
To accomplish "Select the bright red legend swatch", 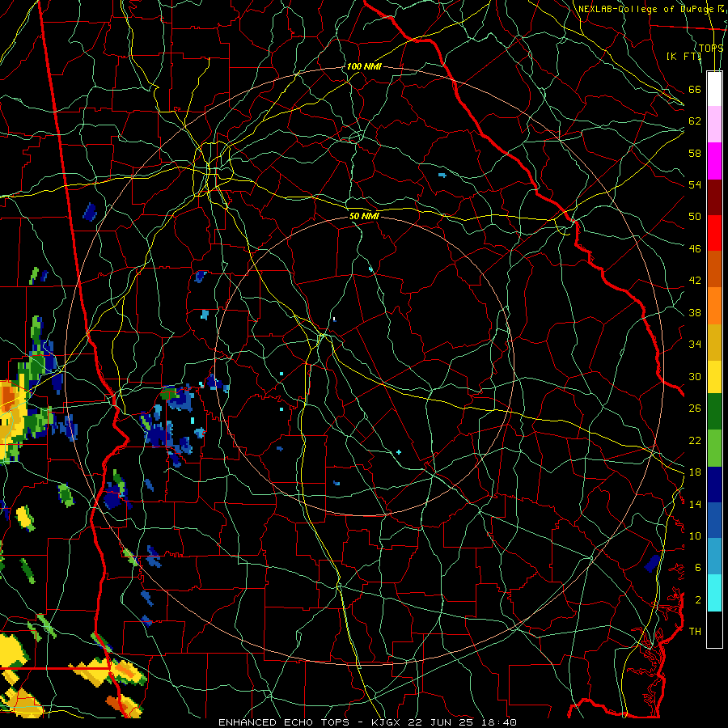I will [x=714, y=233].
